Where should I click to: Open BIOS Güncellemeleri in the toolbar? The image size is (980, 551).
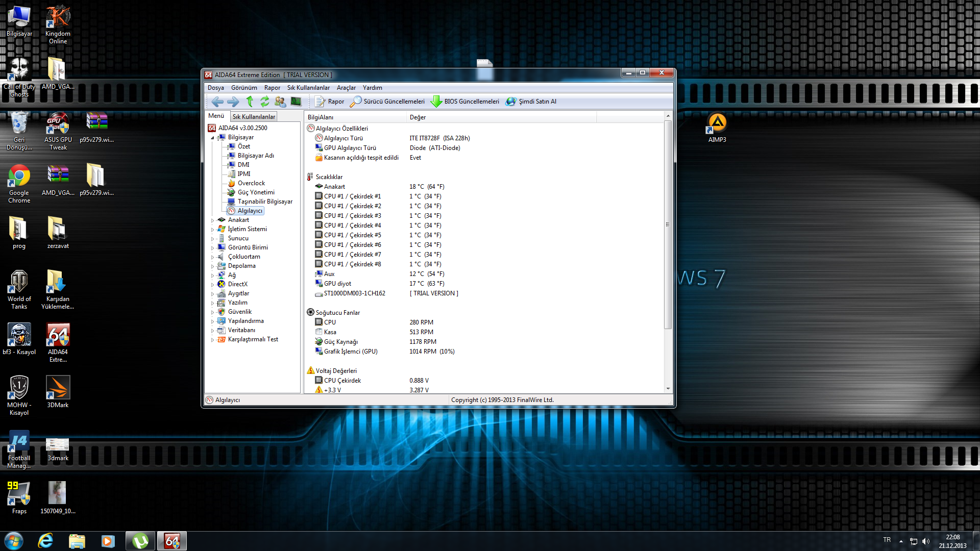click(x=465, y=102)
